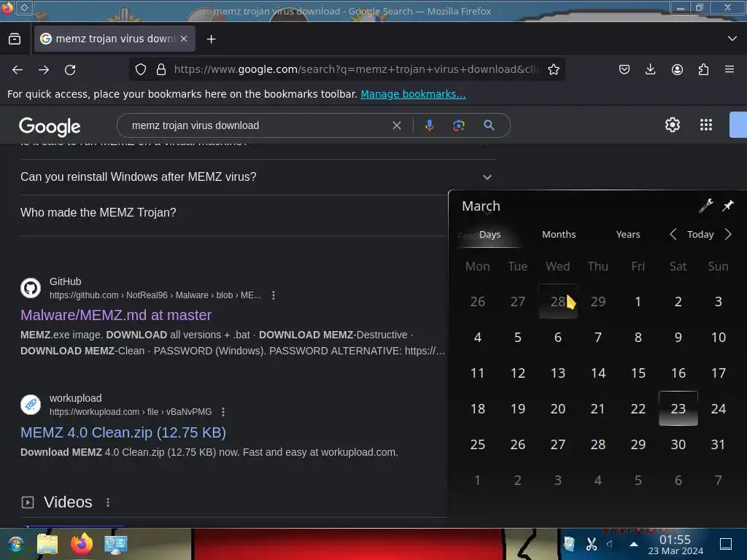The image size is (747, 560).
Task: Open MEMZ 4.0 Clean.zip result link
Action: [x=123, y=432]
